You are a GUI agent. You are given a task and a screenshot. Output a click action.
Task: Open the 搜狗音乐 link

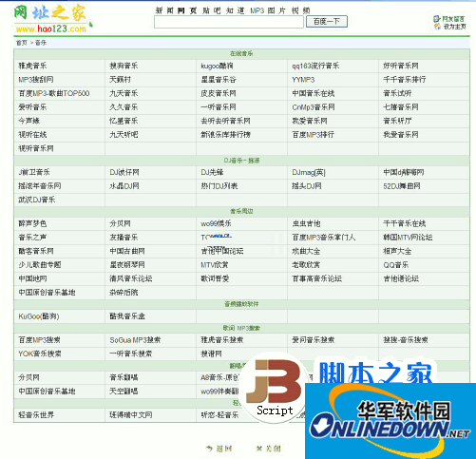click(124, 66)
